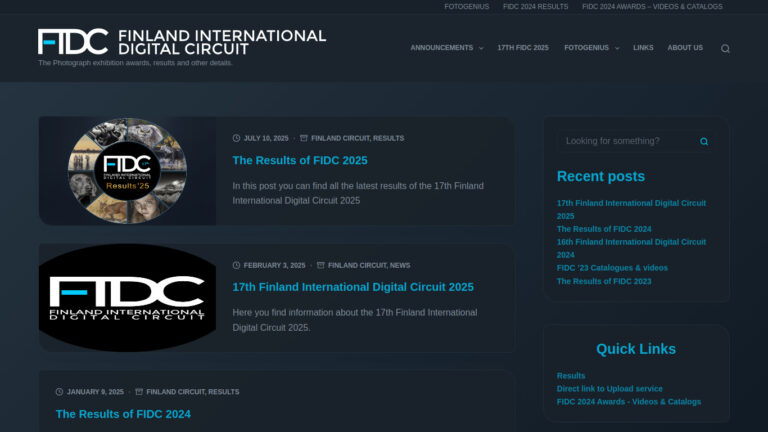Open The Results of FIDC 2025 post title

tap(300, 160)
